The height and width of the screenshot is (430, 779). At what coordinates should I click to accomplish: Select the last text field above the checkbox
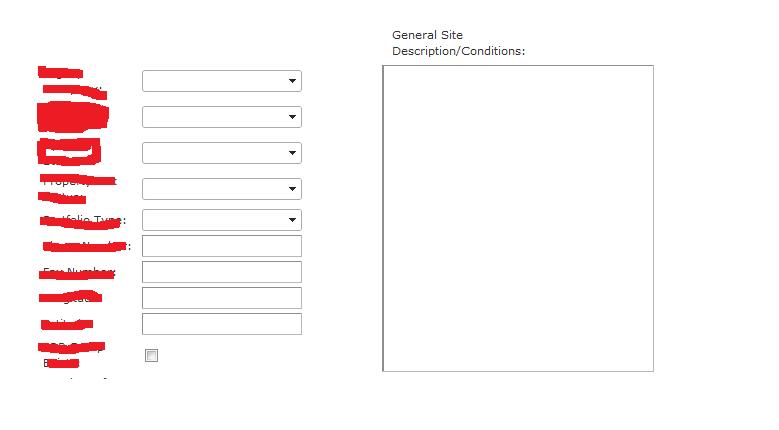[222, 324]
